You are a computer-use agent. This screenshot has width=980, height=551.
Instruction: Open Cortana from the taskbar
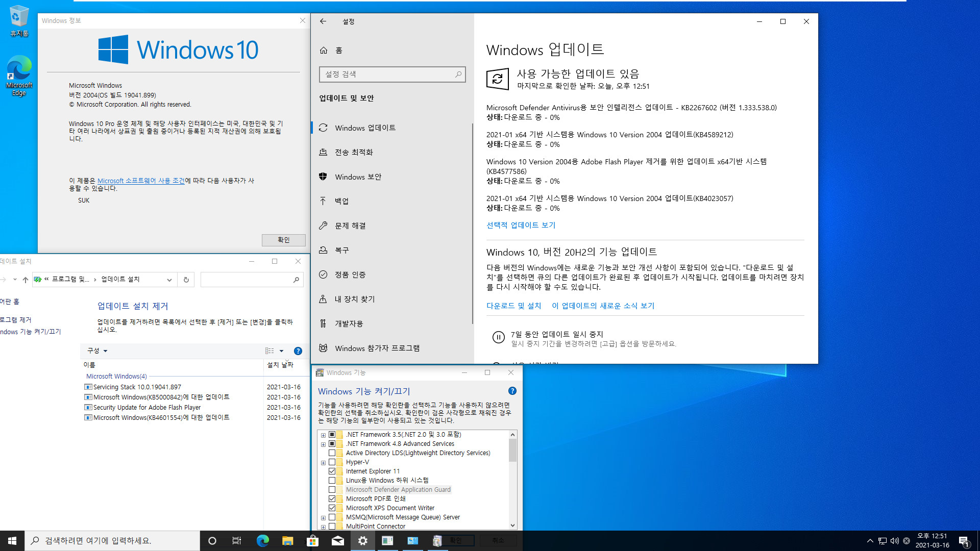click(x=212, y=541)
